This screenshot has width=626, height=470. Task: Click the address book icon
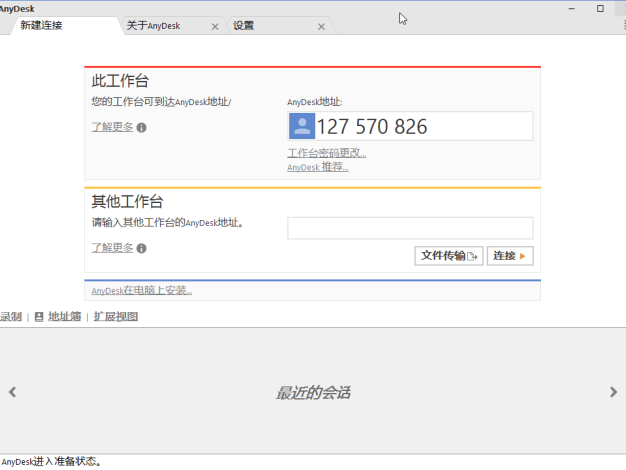tap(39, 317)
